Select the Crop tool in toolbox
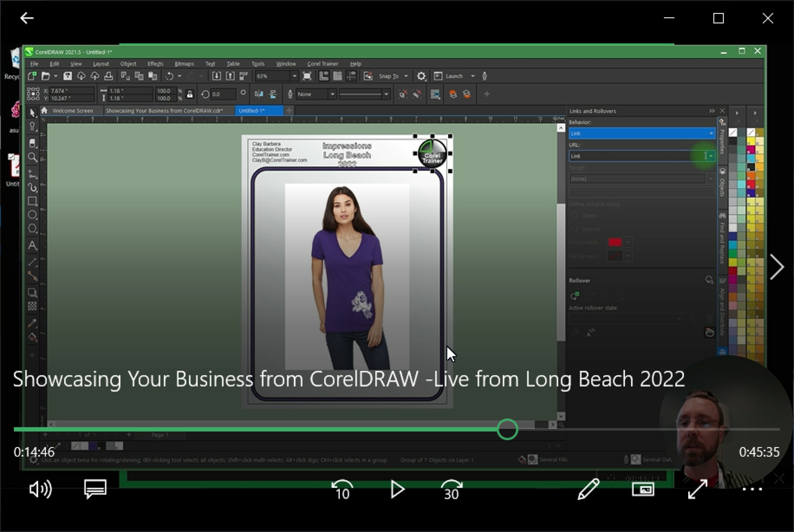Image resolution: width=794 pixels, height=532 pixels. tap(32, 144)
